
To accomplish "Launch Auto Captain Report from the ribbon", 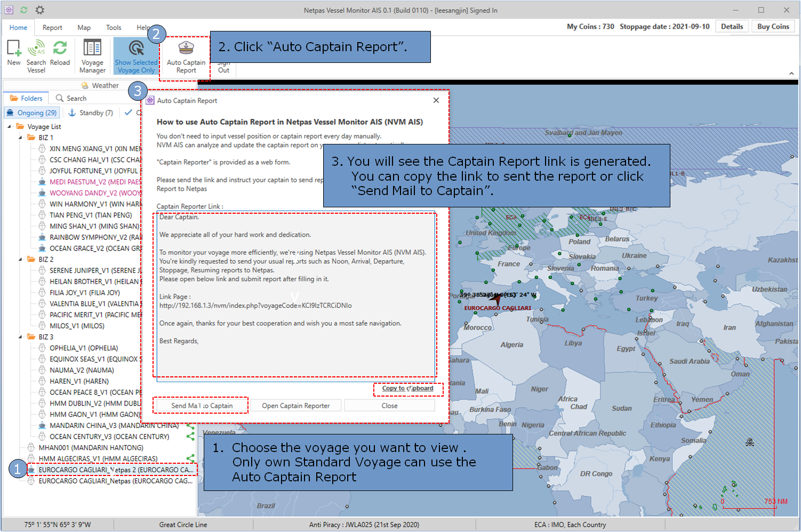I will [186, 57].
